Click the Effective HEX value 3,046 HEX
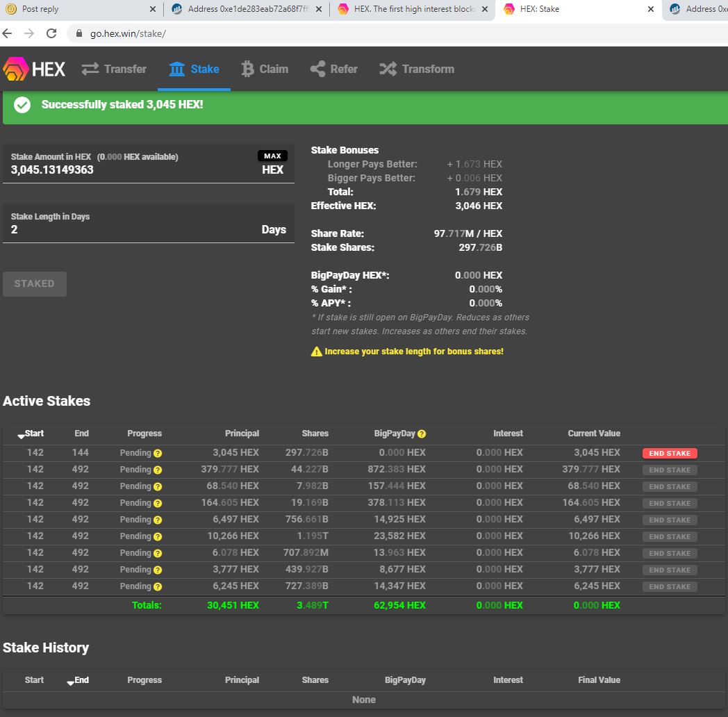 click(x=479, y=206)
